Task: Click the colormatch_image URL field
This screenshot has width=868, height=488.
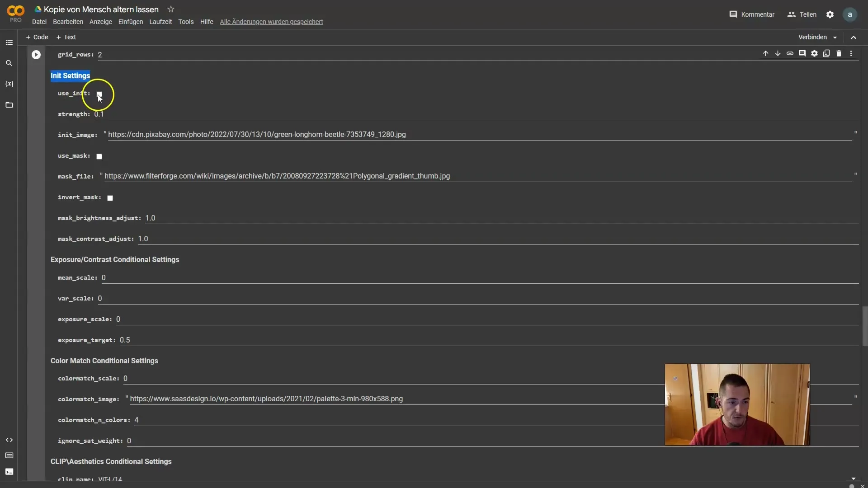Action: click(x=491, y=399)
